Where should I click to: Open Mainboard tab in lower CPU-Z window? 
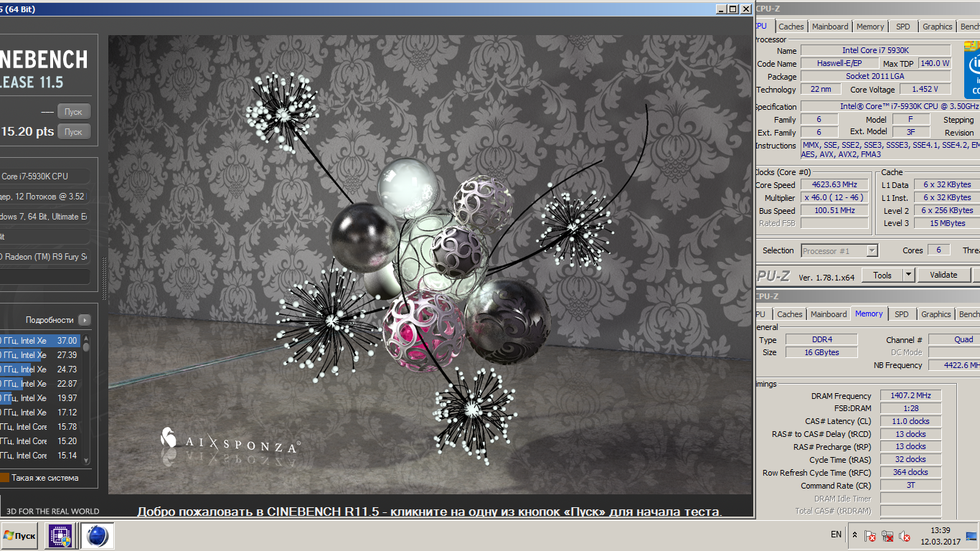[x=829, y=314]
